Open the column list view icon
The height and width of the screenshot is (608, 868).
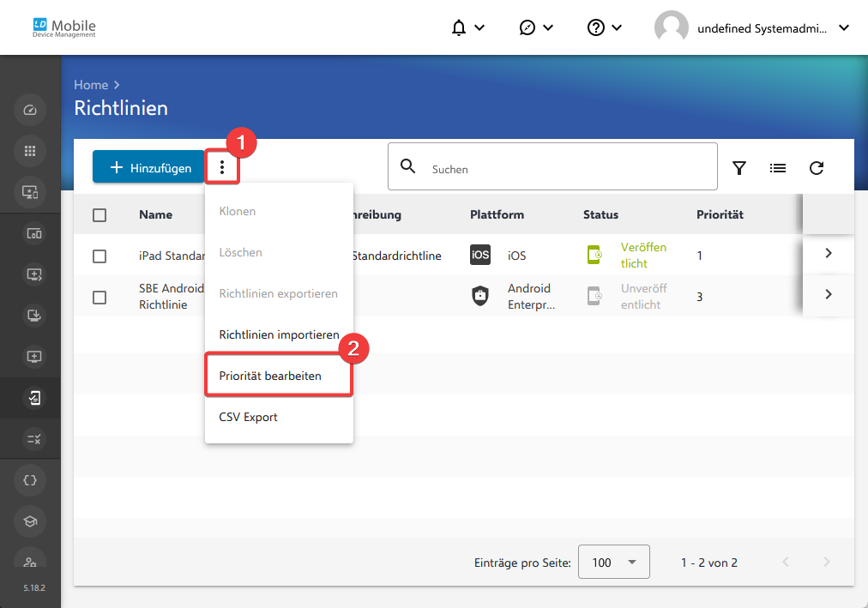778,167
